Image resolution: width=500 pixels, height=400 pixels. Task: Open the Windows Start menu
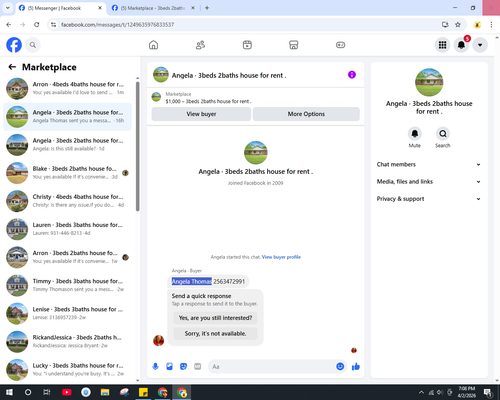click(9, 392)
